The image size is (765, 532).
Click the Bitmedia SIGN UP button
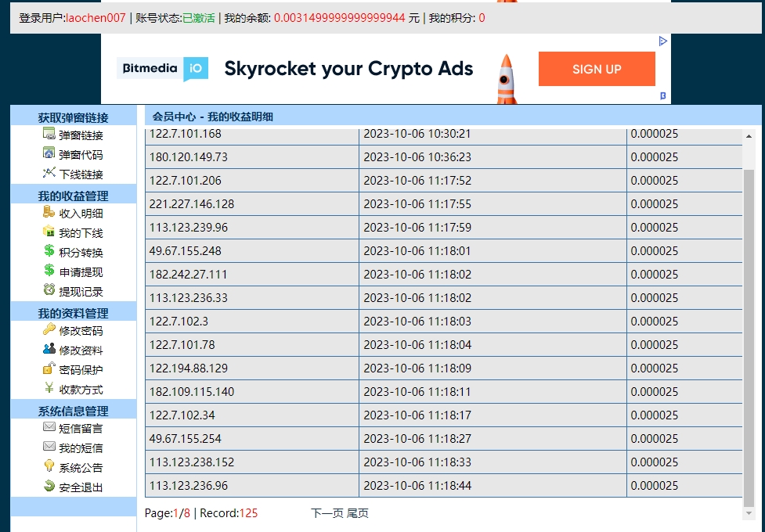[x=597, y=69]
